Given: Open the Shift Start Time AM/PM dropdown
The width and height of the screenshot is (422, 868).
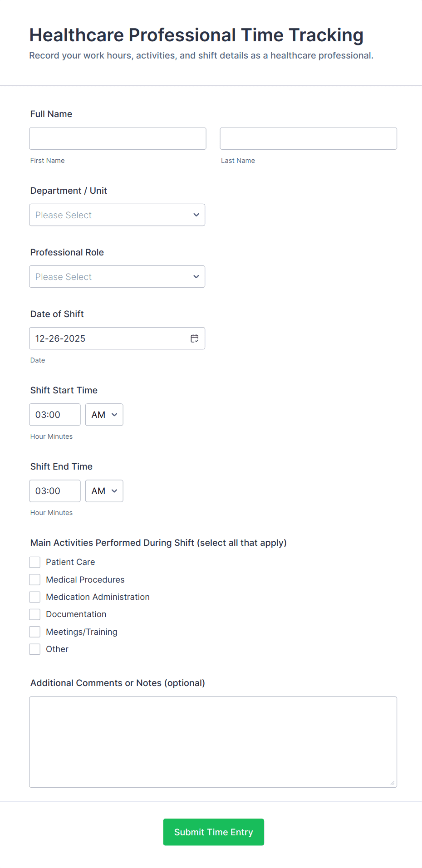Looking at the screenshot, I should (104, 414).
